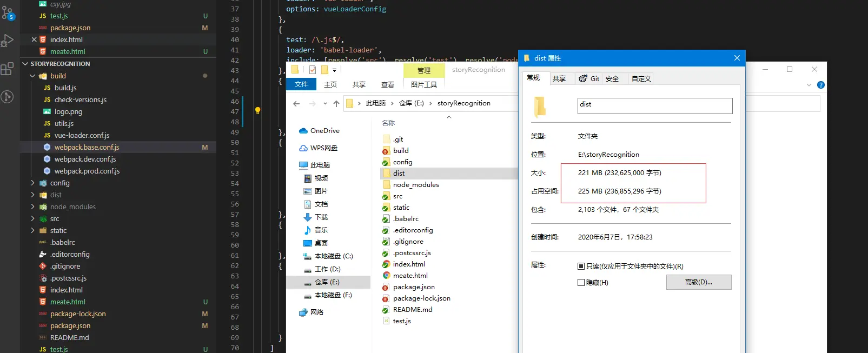Open Source Control view in activity bar
This screenshot has height=353, width=868.
(x=8, y=13)
